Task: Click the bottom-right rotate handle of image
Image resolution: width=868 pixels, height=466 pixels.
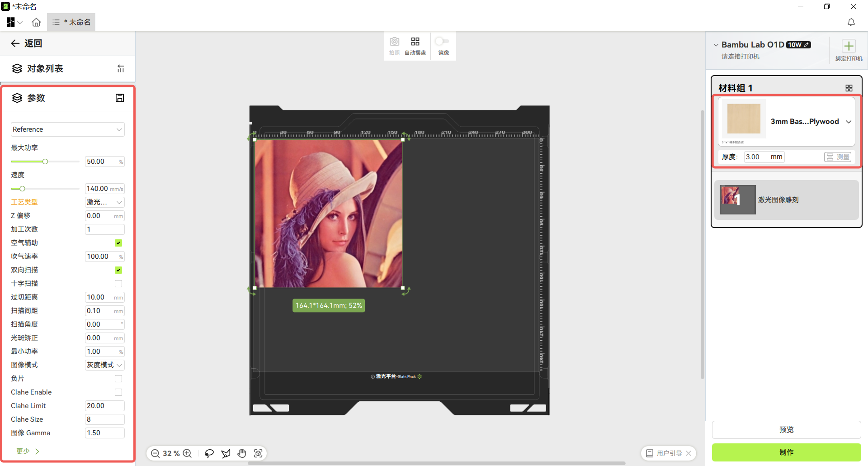Action: pos(406,291)
